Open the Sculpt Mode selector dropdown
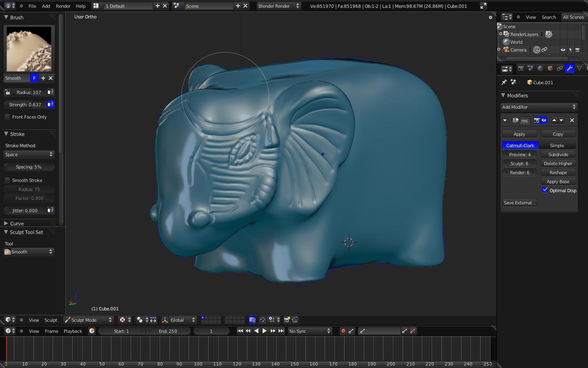 [x=88, y=320]
